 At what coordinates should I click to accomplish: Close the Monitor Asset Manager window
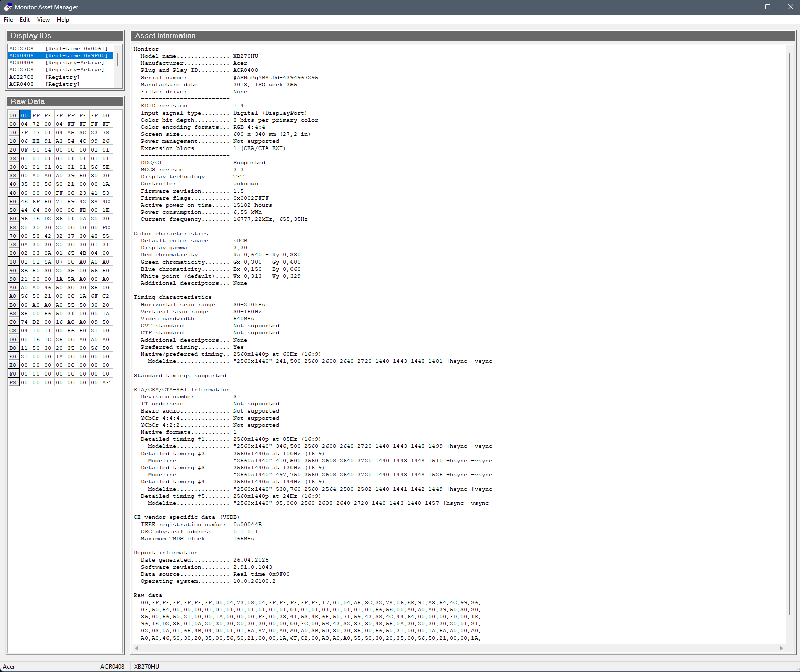click(790, 7)
